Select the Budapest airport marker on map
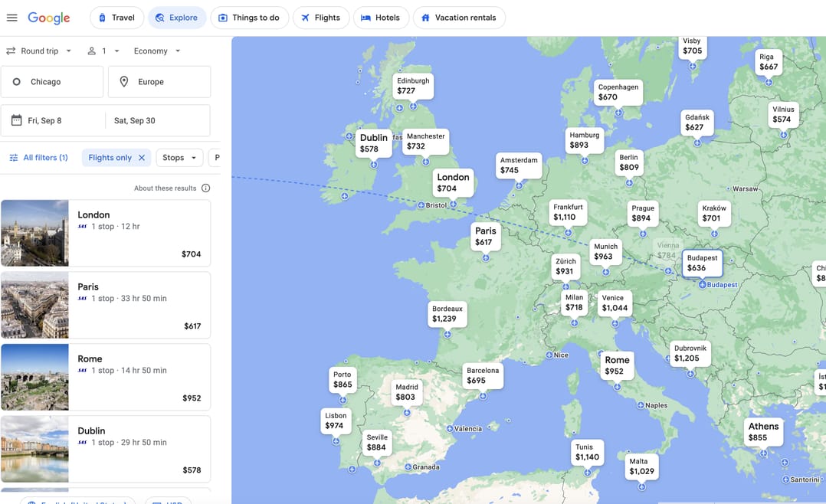 (x=703, y=285)
